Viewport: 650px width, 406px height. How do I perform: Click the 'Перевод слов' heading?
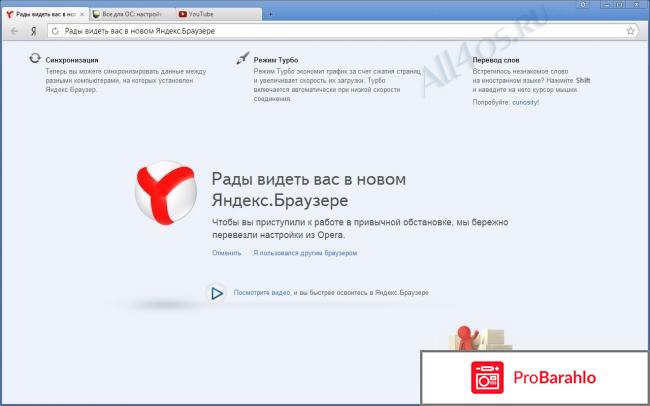[496, 60]
